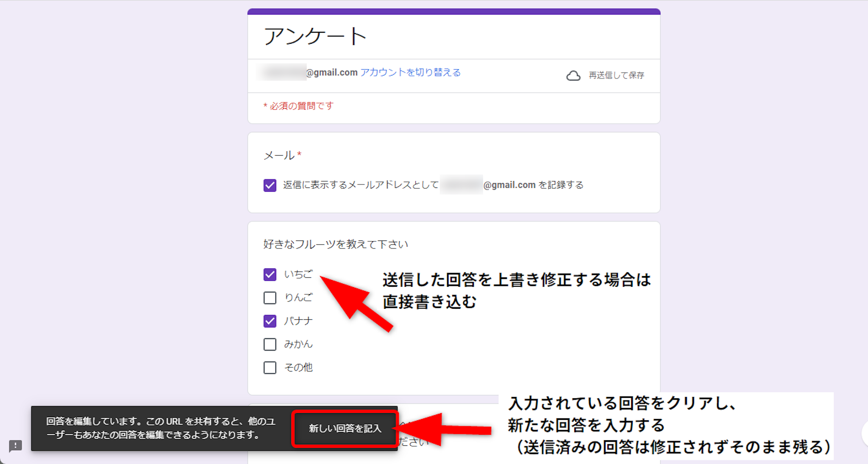Click the 必須の質問です notice text
This screenshot has height=464, width=868.
click(x=299, y=106)
